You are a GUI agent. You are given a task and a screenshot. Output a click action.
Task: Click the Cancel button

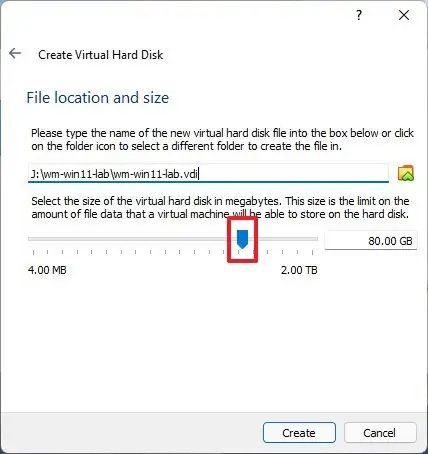coord(380,433)
